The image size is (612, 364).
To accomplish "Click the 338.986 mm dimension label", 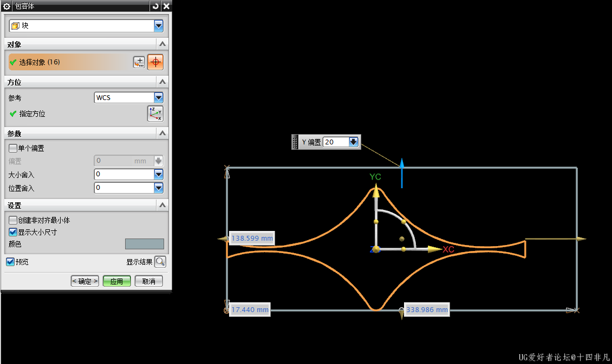I will 427,310.
